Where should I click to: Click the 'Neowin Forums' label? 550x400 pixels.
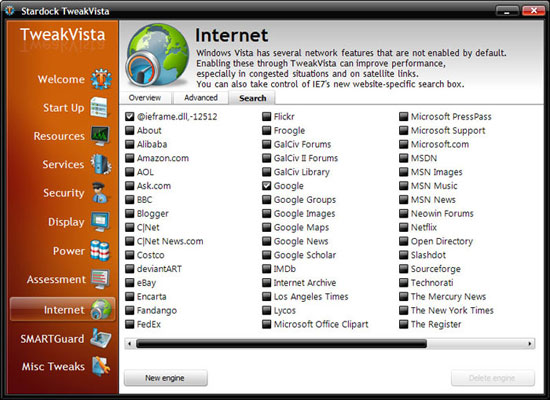click(442, 213)
